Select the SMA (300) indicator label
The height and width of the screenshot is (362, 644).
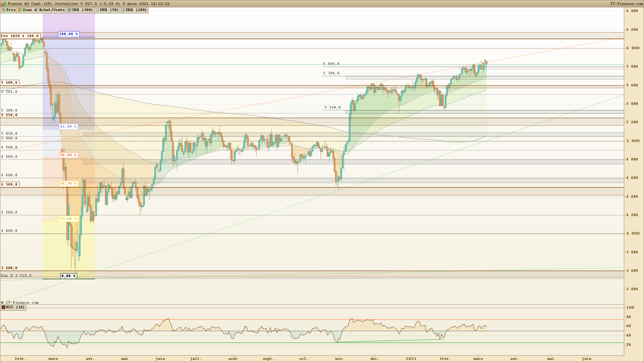click(83, 10)
